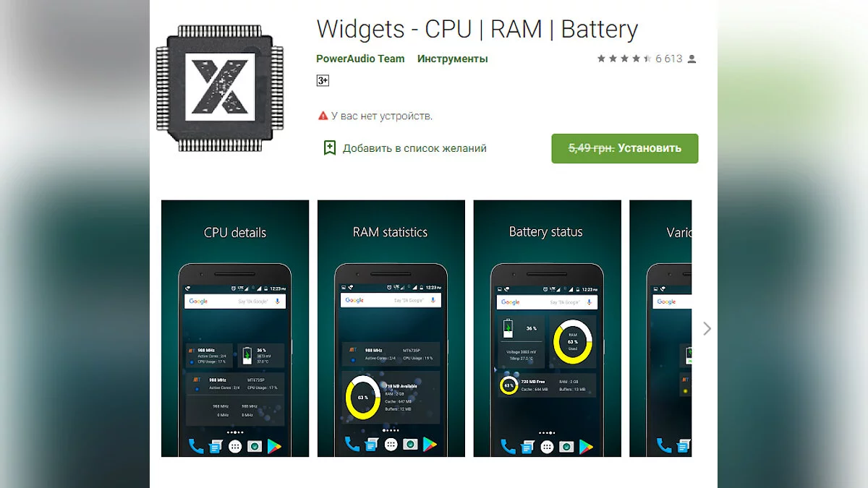Open the CPU details screenshot
The image size is (868, 488).
(x=235, y=328)
